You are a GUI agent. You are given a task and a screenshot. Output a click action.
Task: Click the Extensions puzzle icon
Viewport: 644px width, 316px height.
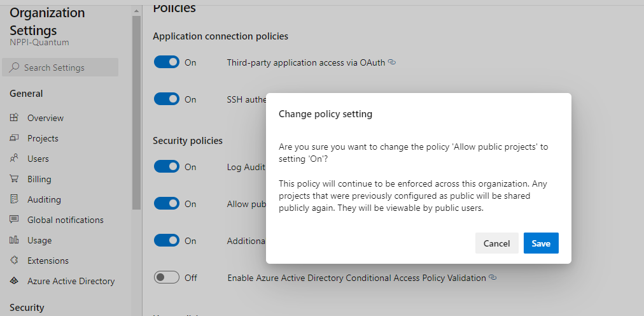point(15,261)
